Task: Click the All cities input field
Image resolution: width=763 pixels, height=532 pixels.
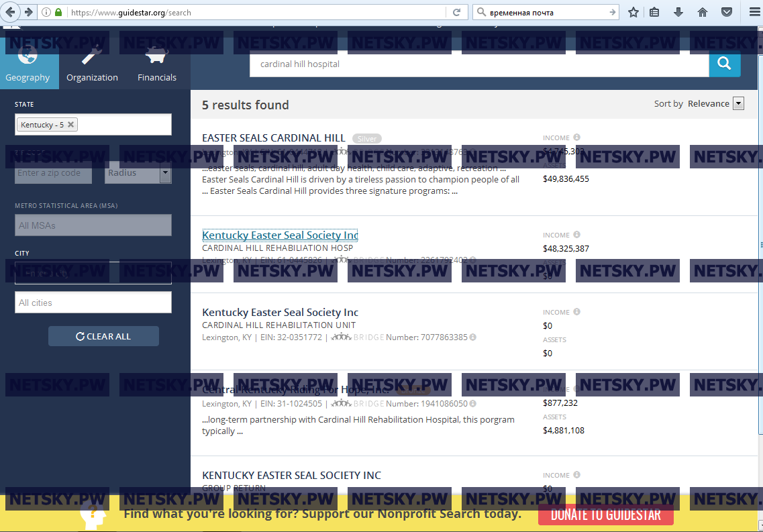Action: tap(93, 303)
